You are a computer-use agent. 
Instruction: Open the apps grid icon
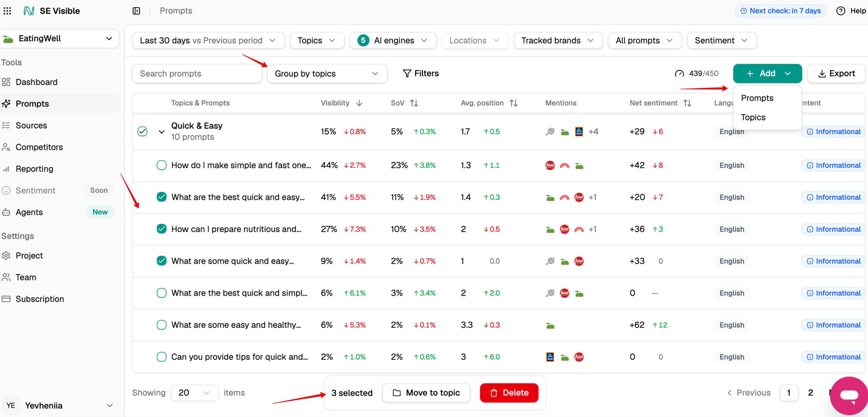click(7, 11)
